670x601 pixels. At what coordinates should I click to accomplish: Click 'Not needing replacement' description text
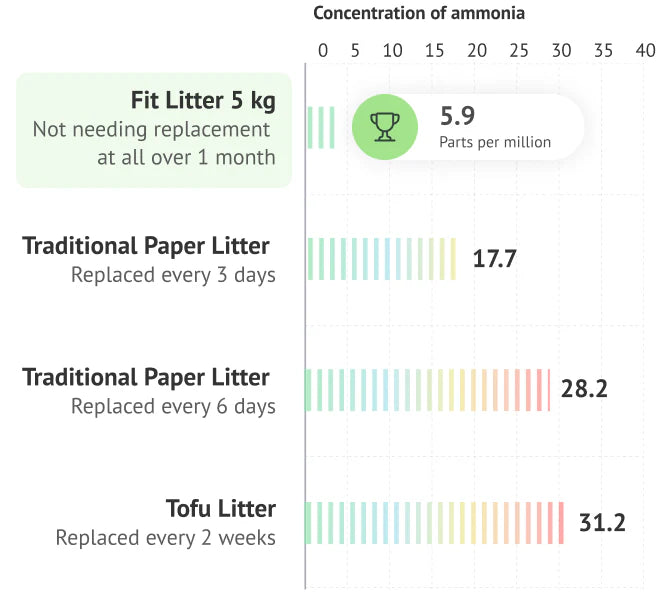click(x=151, y=129)
